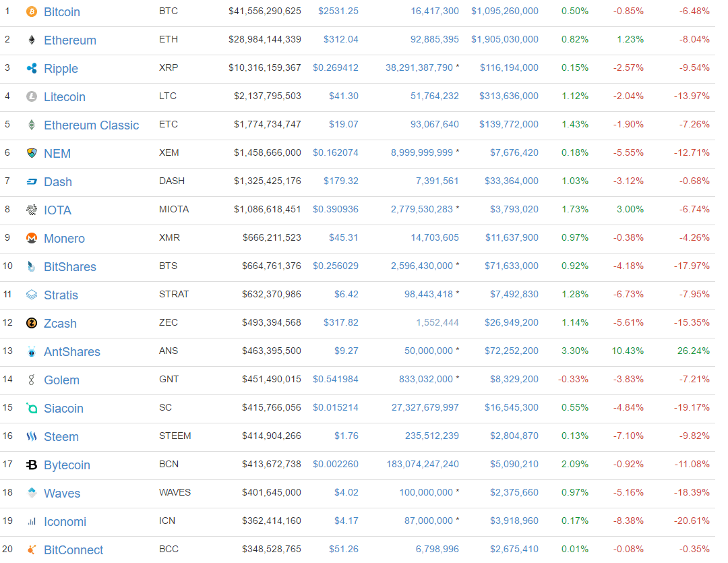Screen dimensions: 728x563
Task: Click Bitcoin price $2531.25
Action: (338, 11)
